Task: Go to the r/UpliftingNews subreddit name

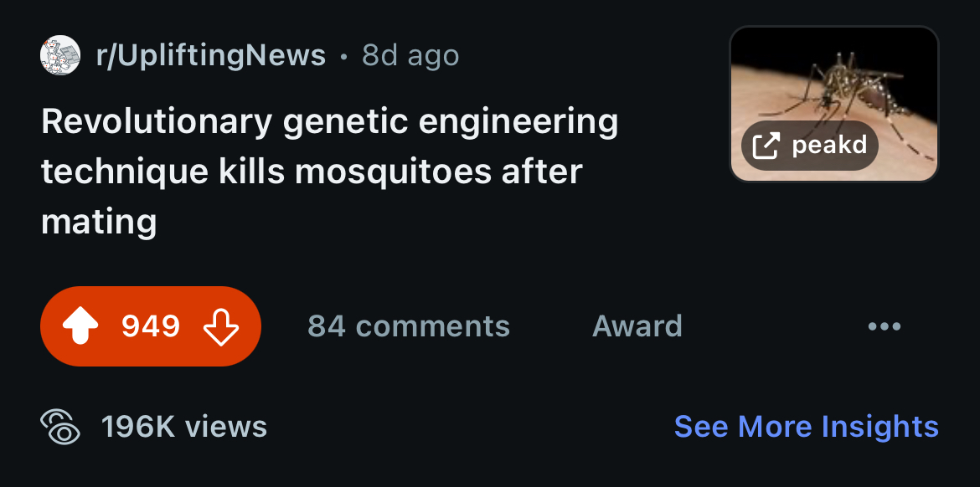Action: (210, 55)
